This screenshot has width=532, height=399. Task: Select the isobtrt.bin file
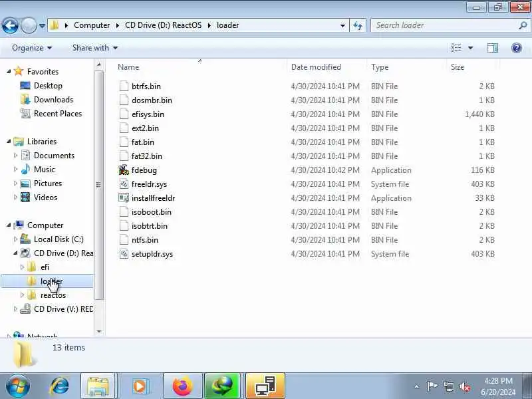tap(149, 226)
